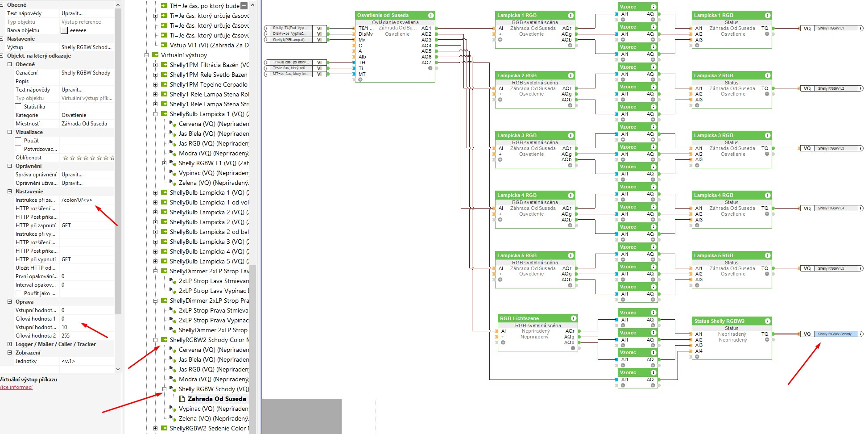868x434 pixels.
Task: Expand the Logger / Mailer / Caller / Tracker section
Action: pos(9,344)
